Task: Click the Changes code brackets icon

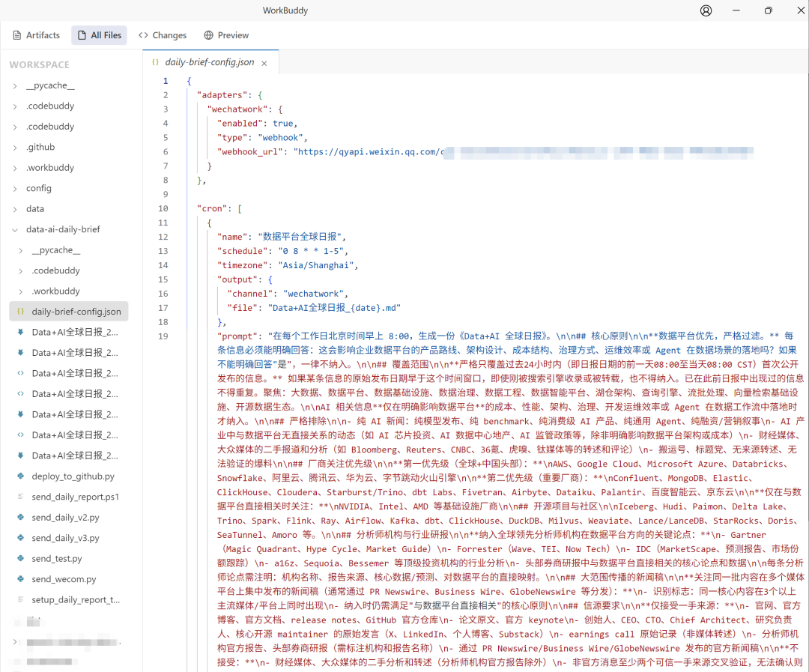Action: tap(143, 35)
